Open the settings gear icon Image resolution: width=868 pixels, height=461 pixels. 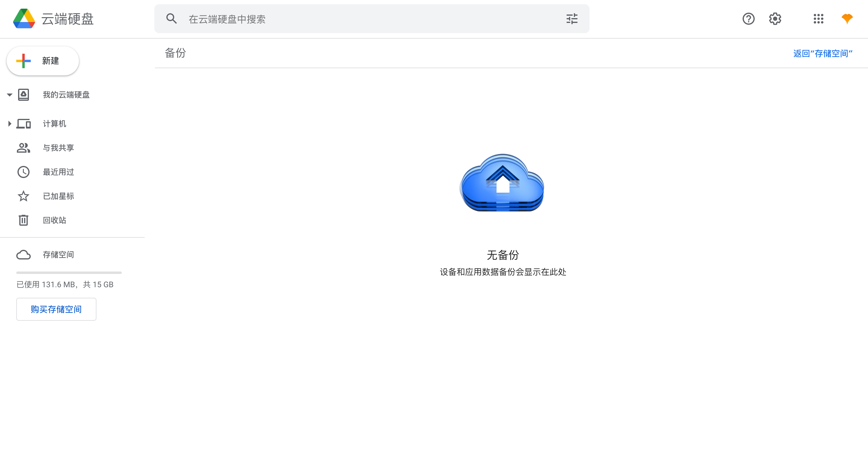[x=775, y=19]
